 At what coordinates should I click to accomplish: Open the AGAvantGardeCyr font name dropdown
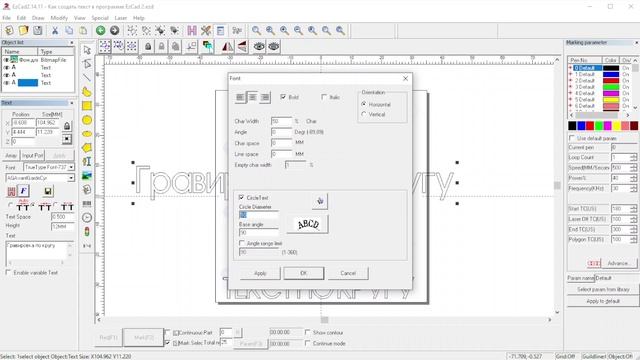[71, 178]
